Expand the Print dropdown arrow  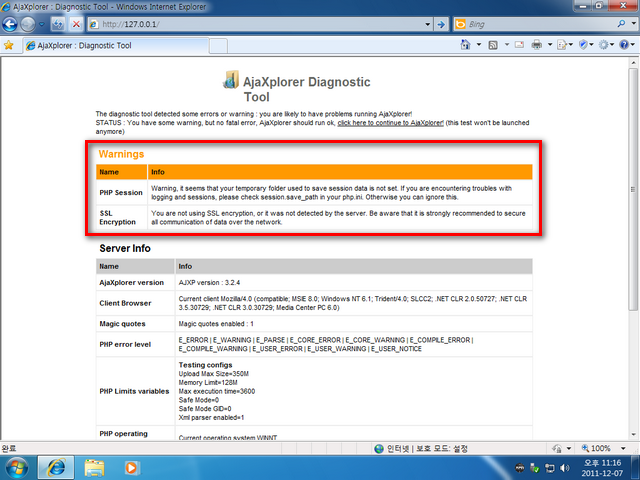(x=550, y=44)
